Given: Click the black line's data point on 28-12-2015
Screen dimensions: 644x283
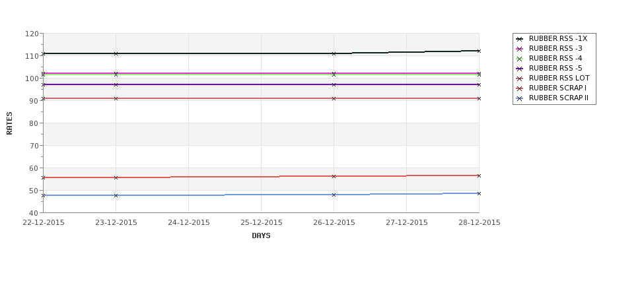Looking at the screenshot, I should point(479,51).
